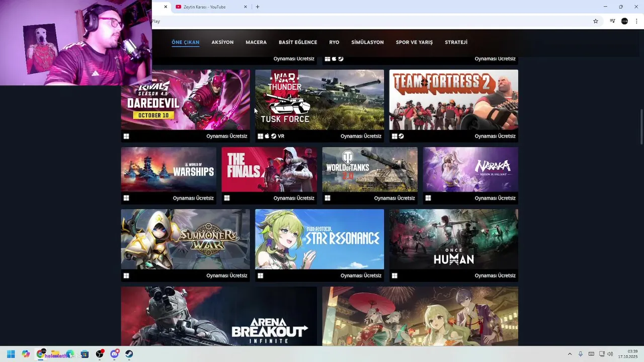
Task: Click Oynaması Ücretsiz under War Thunder
Action: pos(361,136)
